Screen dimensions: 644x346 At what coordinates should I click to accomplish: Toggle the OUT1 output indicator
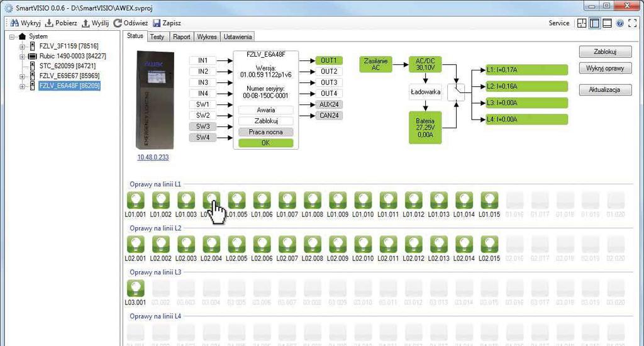(329, 60)
